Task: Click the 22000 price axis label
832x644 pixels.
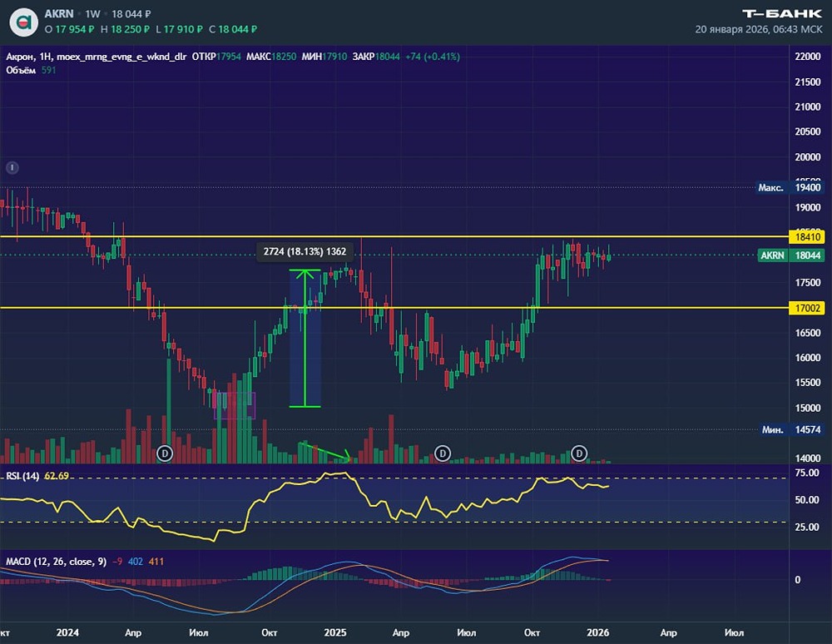Action: (808, 57)
